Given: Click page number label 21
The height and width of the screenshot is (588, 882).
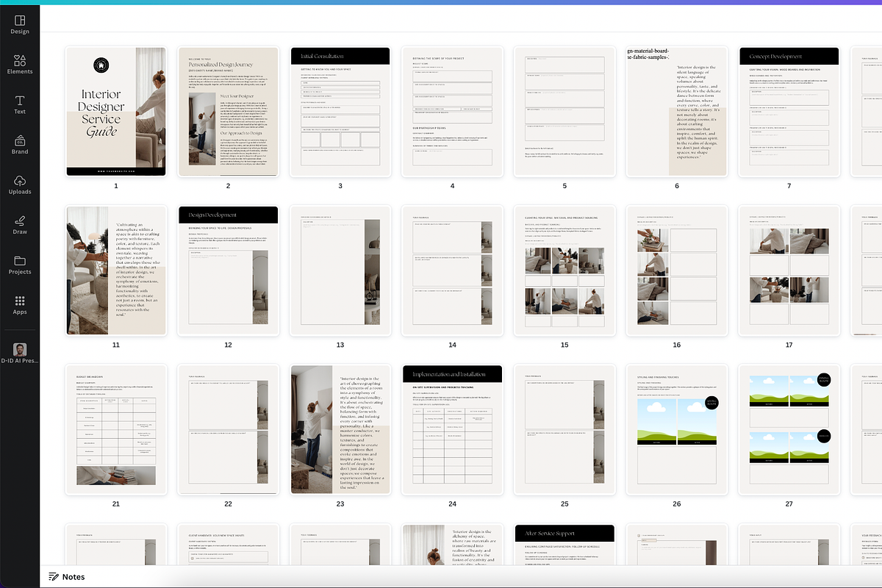Looking at the screenshot, I should 116,503.
